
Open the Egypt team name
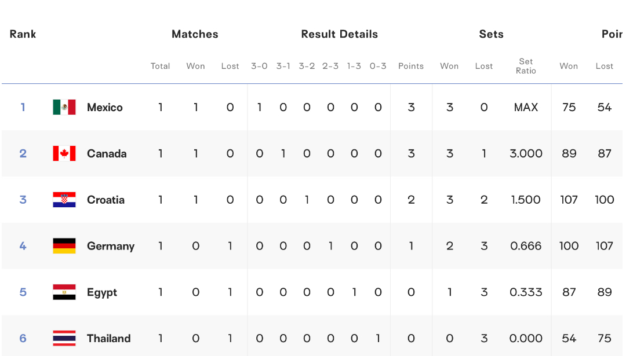102,293
